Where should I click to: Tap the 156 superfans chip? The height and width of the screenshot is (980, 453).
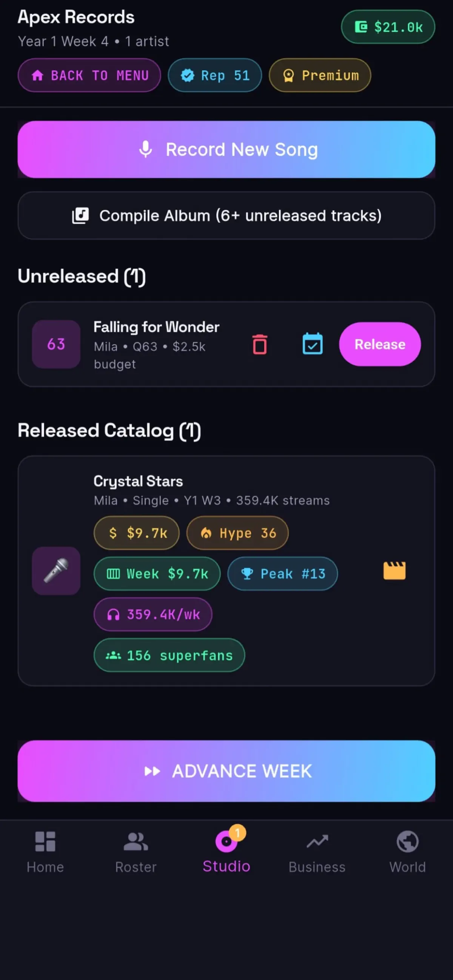coord(169,655)
